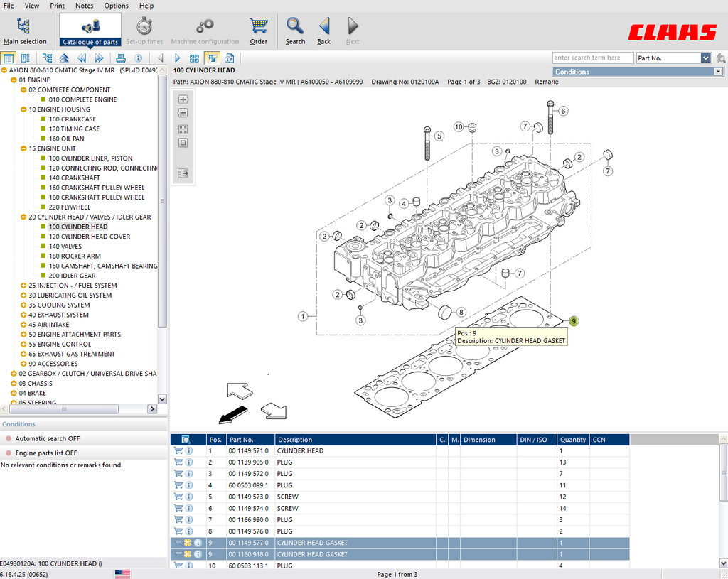Image resolution: width=728 pixels, height=579 pixels.
Task: Open the View menu
Action: pyautogui.click(x=31, y=6)
